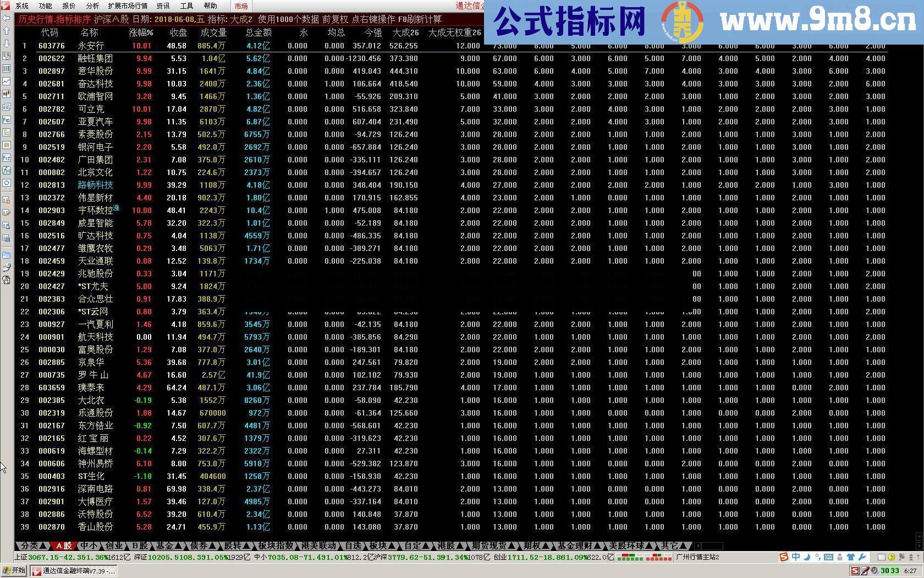Sort by 成交量 column header
The image size is (924, 578).
point(213,32)
